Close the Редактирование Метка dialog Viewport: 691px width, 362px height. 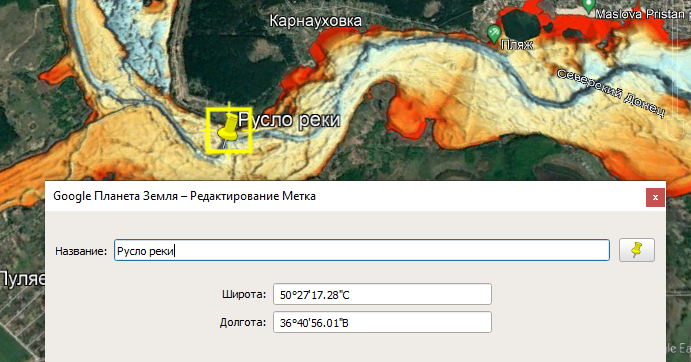(655, 197)
